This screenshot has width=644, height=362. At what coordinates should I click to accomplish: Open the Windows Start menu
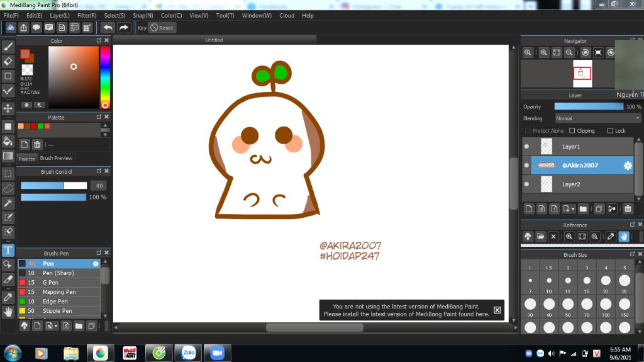coord(13,353)
